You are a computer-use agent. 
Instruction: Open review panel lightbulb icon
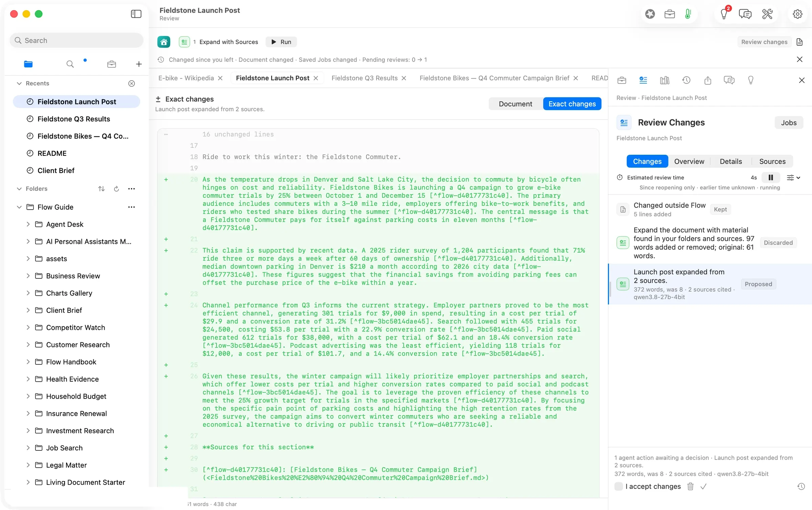[751, 80]
